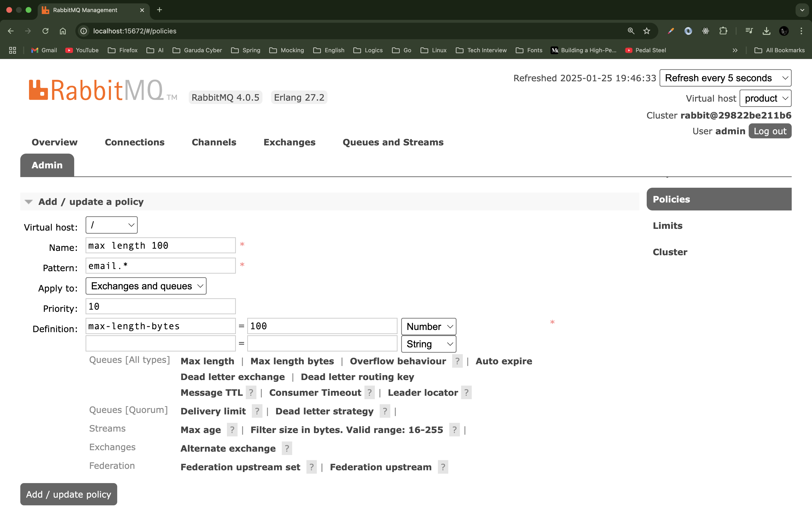Click the Overflow behaviour help question mark
812x508 pixels.
click(x=457, y=361)
